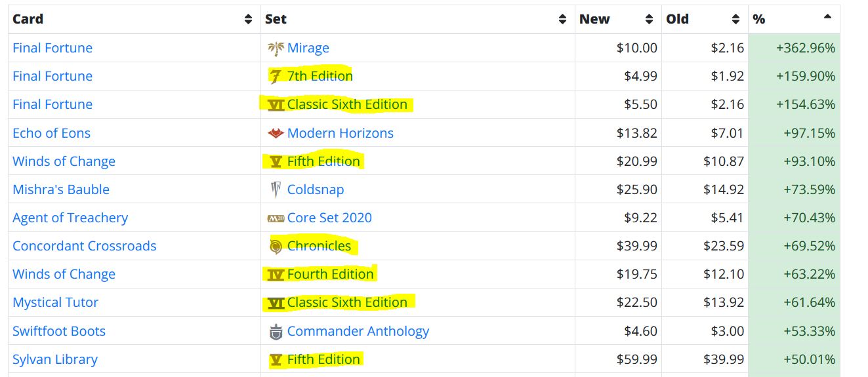Sort table by Set column
The width and height of the screenshot is (868, 377).
tap(562, 20)
